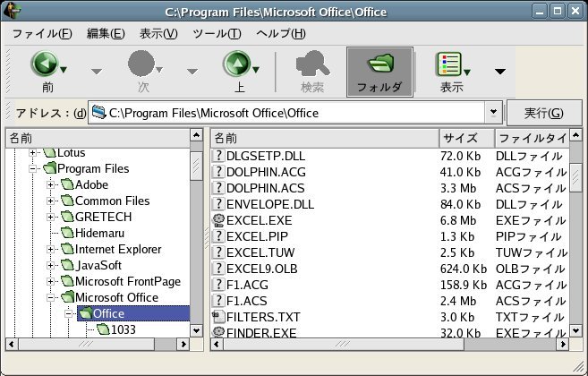Select the EXCEL.TUW file name
Viewport: 588px width, 376px height.
260,252
